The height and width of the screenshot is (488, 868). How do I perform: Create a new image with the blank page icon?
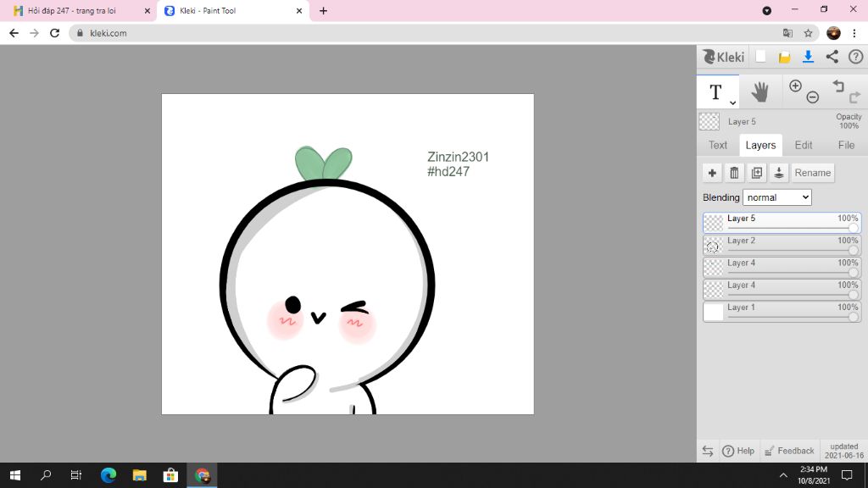pos(760,57)
